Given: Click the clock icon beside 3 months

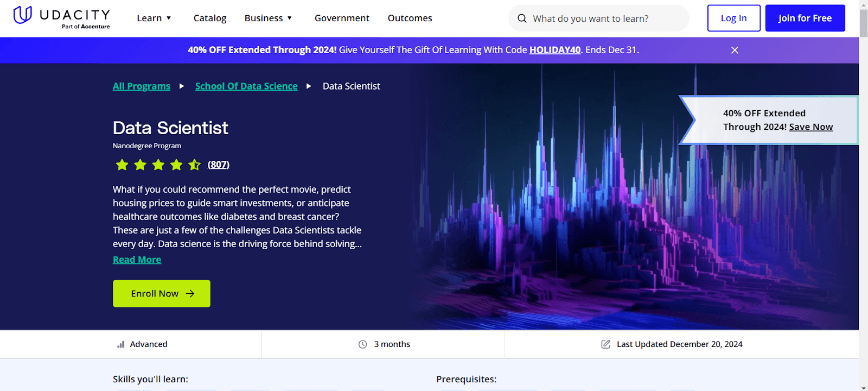Looking at the screenshot, I should point(363,344).
